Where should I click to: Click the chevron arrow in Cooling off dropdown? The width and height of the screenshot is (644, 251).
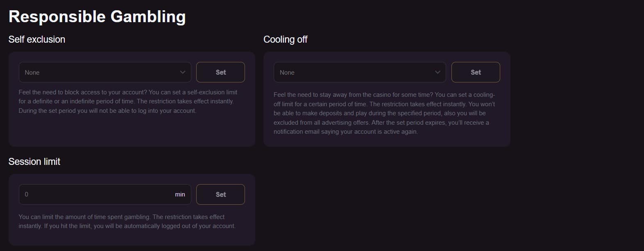[x=438, y=72]
